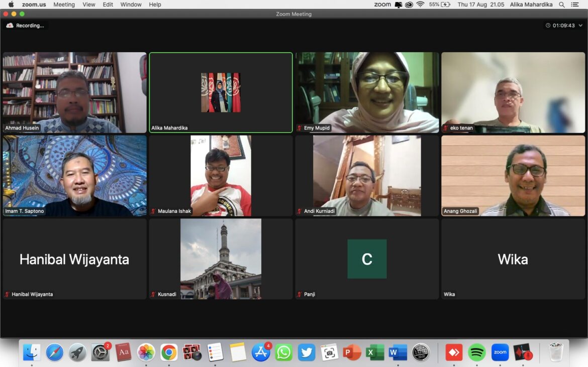Open the zoom.us application menu
The height and width of the screenshot is (367, 588).
pyautogui.click(x=34, y=5)
